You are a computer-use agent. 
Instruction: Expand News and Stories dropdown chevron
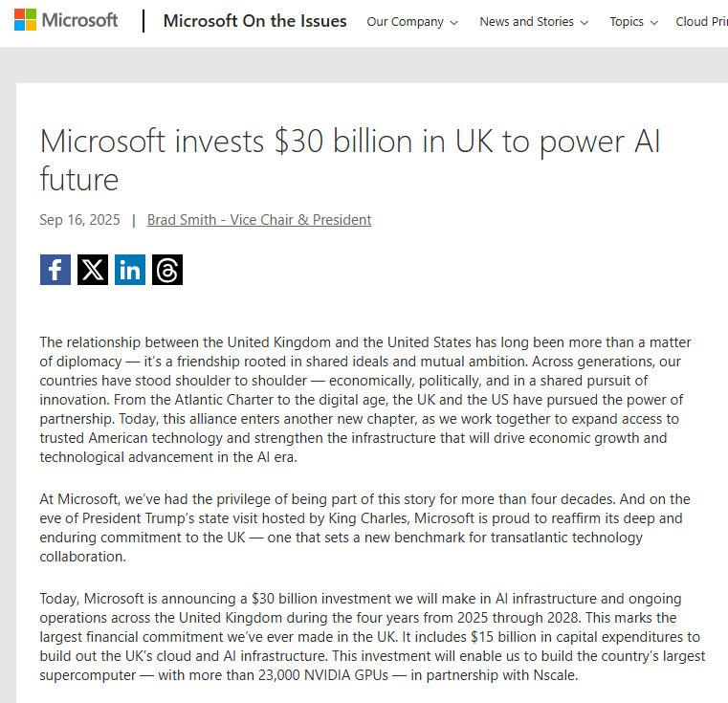pos(585,22)
